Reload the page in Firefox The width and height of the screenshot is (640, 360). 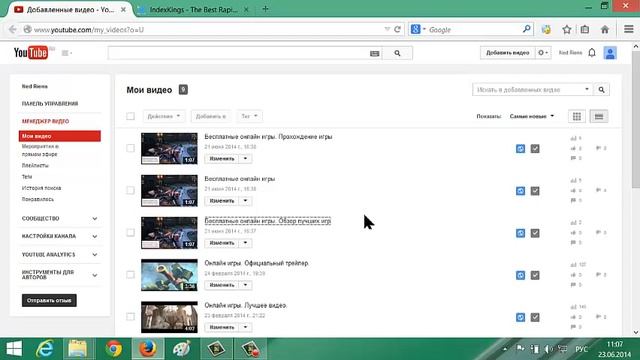pos(397,29)
